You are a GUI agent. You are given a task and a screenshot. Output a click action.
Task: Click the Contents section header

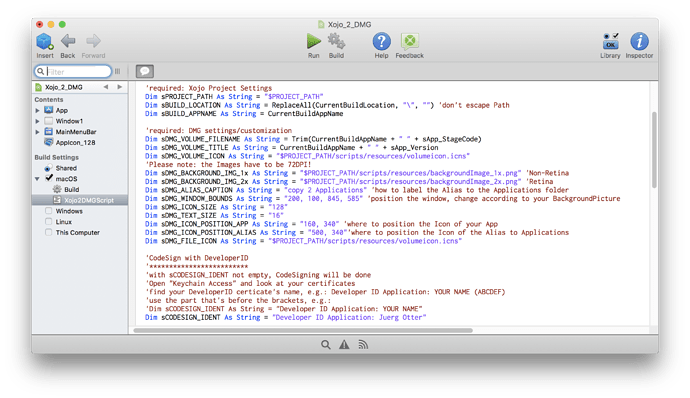tap(49, 100)
